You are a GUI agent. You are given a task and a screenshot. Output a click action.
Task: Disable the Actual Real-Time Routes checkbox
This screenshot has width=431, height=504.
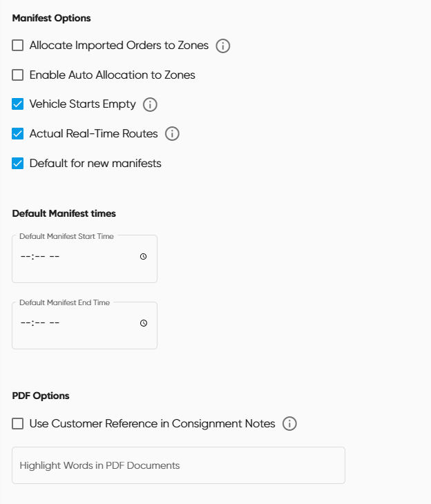(x=18, y=134)
